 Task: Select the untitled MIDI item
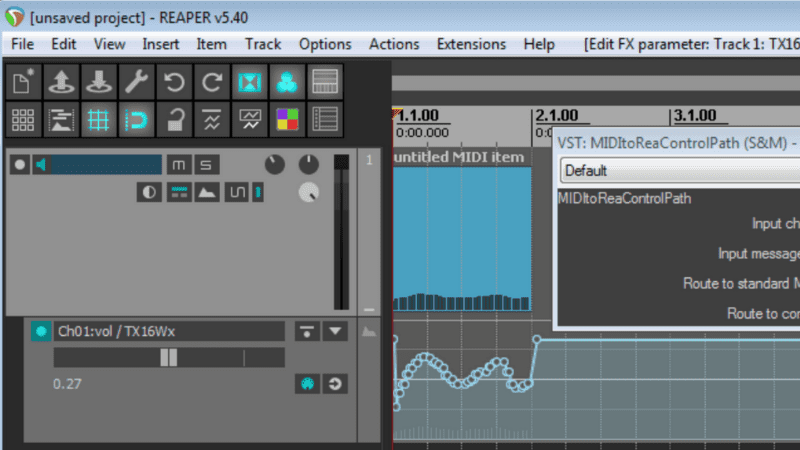tap(462, 230)
